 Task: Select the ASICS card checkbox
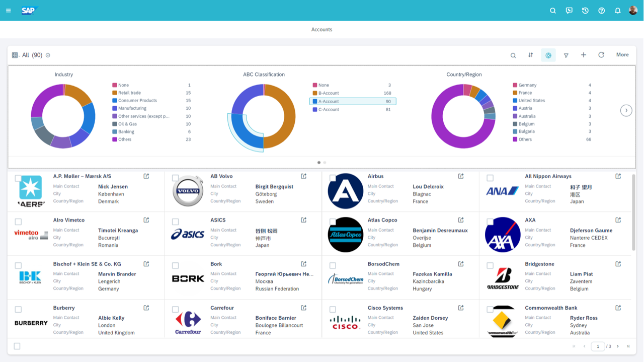[x=176, y=222]
